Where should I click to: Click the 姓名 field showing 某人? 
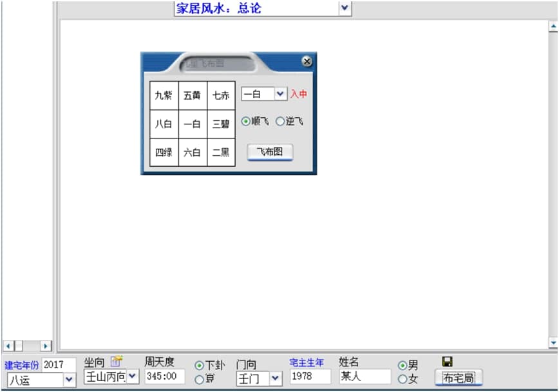(x=365, y=377)
